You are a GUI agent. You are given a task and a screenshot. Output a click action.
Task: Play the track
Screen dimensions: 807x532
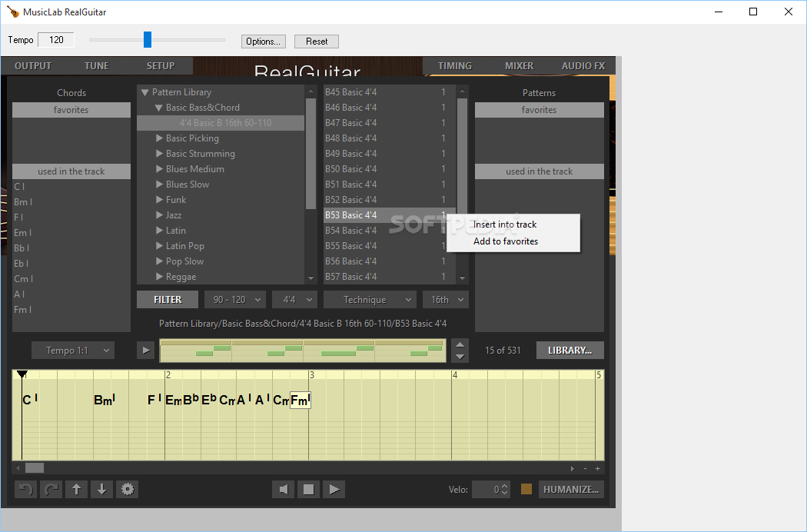[334, 489]
